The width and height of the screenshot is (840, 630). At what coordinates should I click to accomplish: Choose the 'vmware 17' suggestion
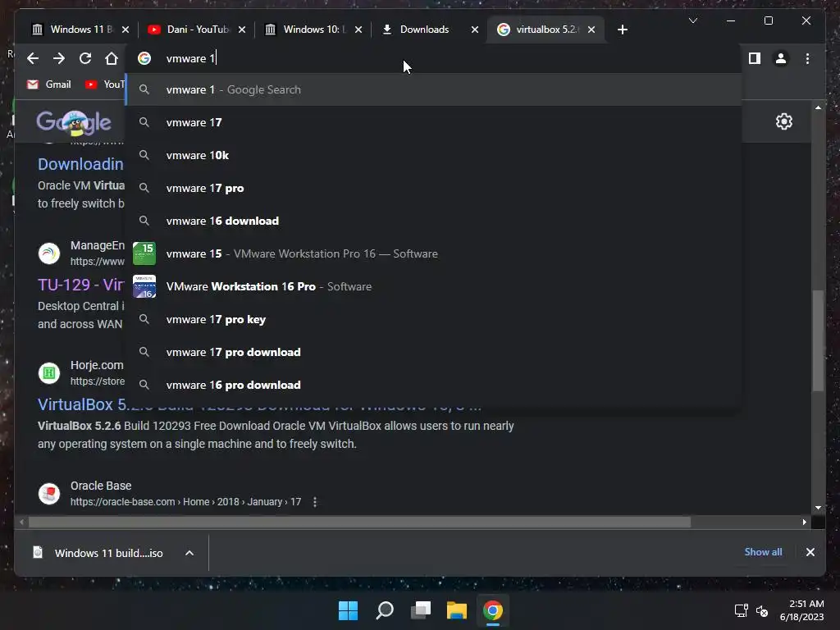434,123
